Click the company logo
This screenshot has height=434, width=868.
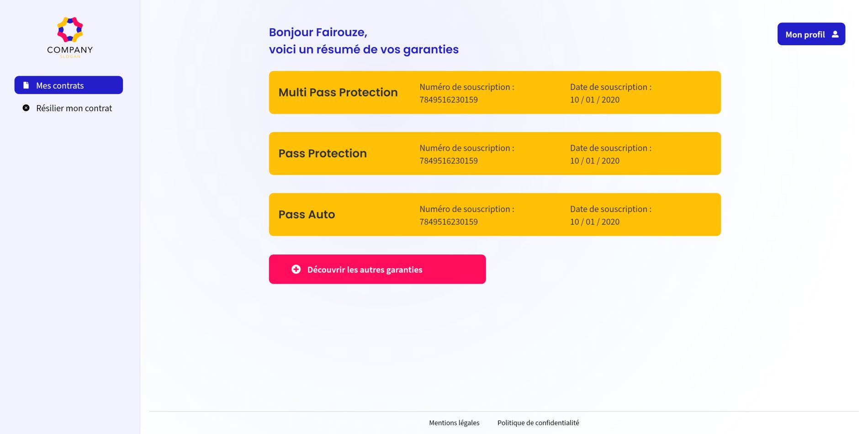pyautogui.click(x=70, y=30)
